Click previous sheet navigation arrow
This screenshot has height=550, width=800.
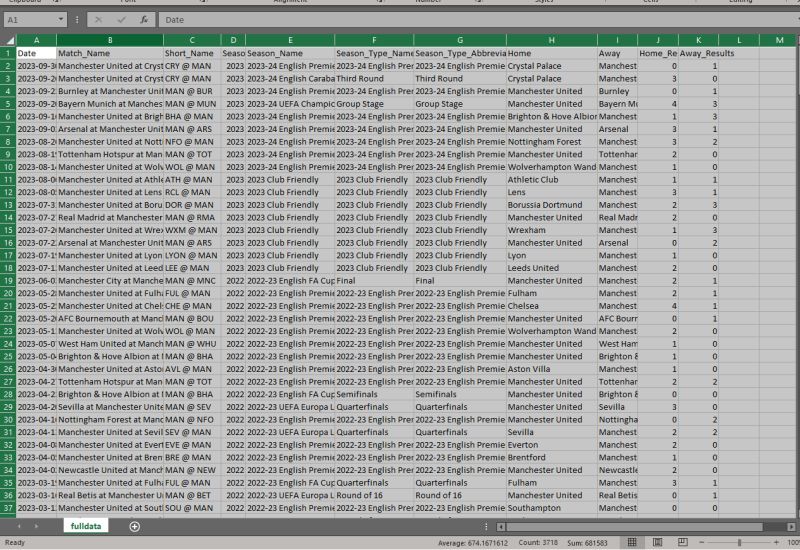19,526
